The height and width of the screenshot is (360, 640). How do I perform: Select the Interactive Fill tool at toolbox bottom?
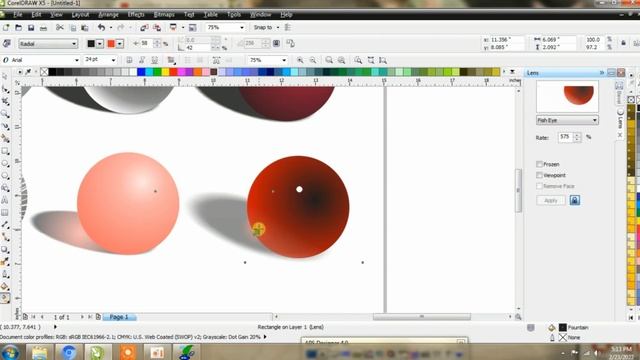coord(5,298)
